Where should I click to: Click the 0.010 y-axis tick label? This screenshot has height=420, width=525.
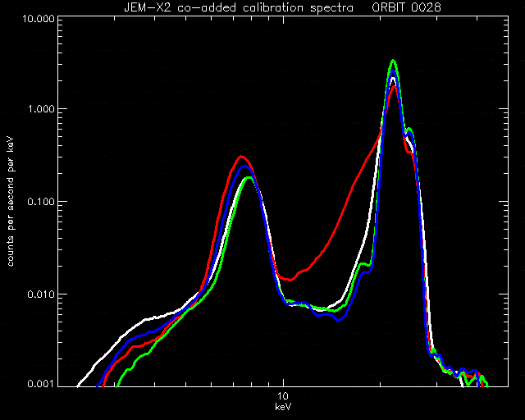pyautogui.click(x=41, y=294)
